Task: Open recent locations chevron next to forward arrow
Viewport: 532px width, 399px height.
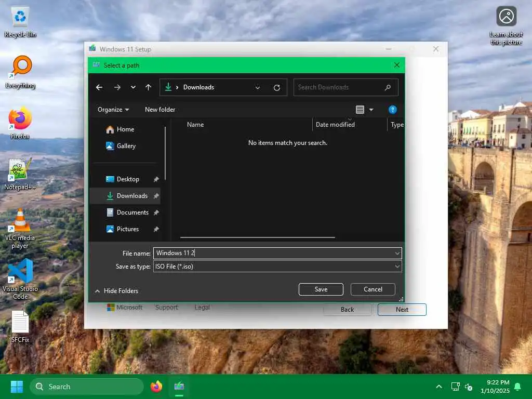Action: [x=133, y=87]
